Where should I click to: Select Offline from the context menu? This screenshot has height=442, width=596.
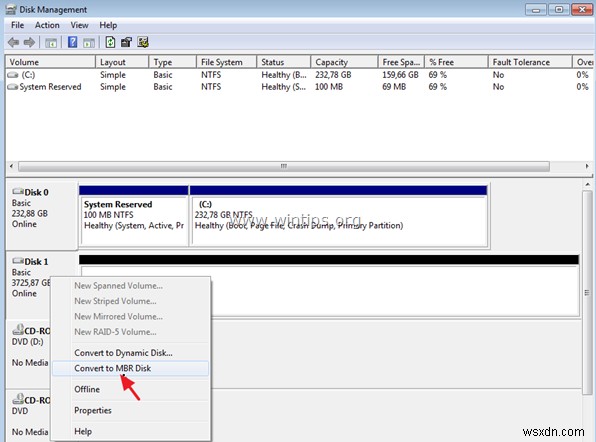[130, 389]
